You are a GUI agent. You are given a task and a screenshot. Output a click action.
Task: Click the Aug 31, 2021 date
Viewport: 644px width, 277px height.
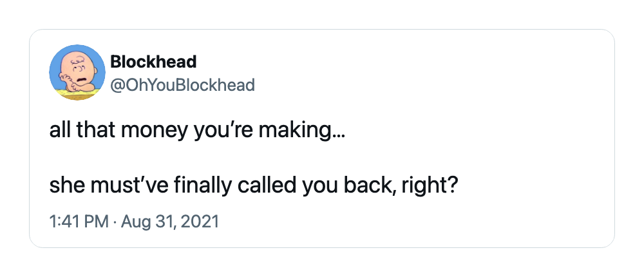(x=170, y=222)
